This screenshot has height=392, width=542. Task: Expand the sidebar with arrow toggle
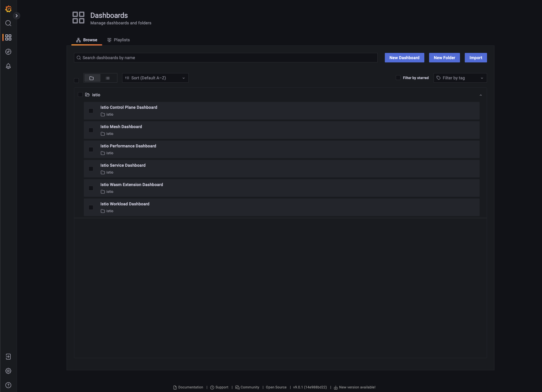17,16
